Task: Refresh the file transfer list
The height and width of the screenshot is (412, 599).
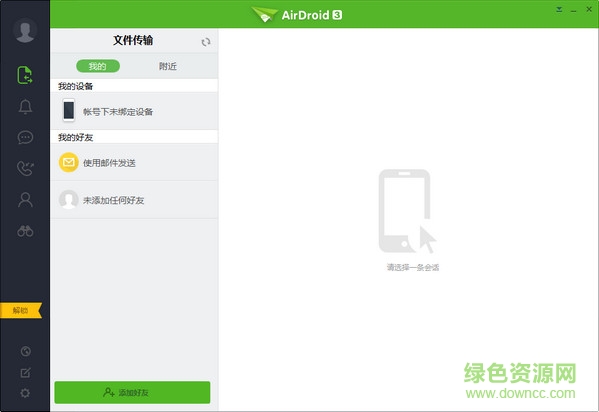Action: pos(206,42)
